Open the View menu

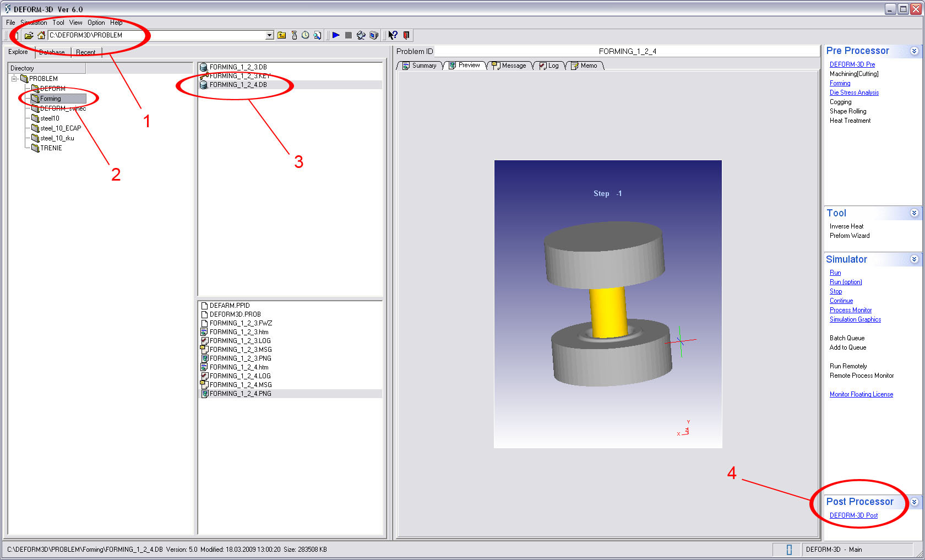click(x=76, y=23)
